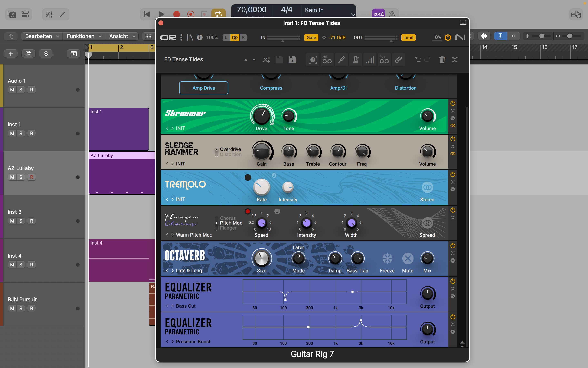Toggle the Logic cycle mode button
This screenshot has height=368, width=588.
[218, 14]
